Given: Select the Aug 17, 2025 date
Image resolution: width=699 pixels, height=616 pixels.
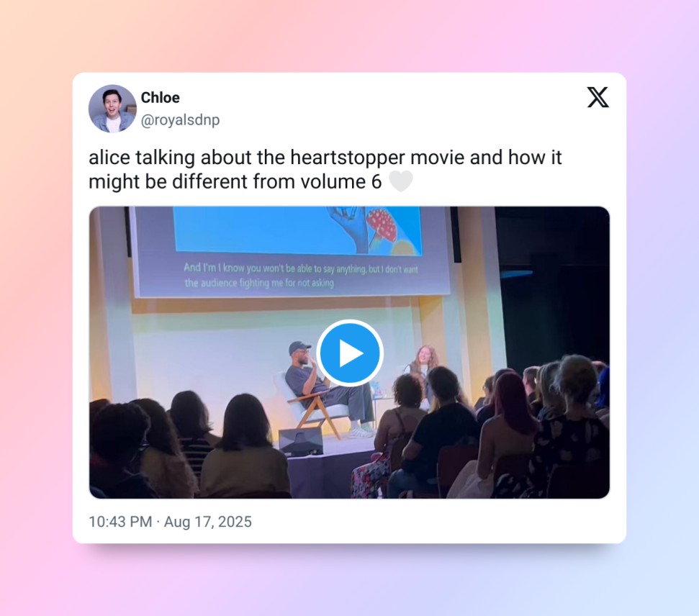Looking at the screenshot, I should pos(208,522).
